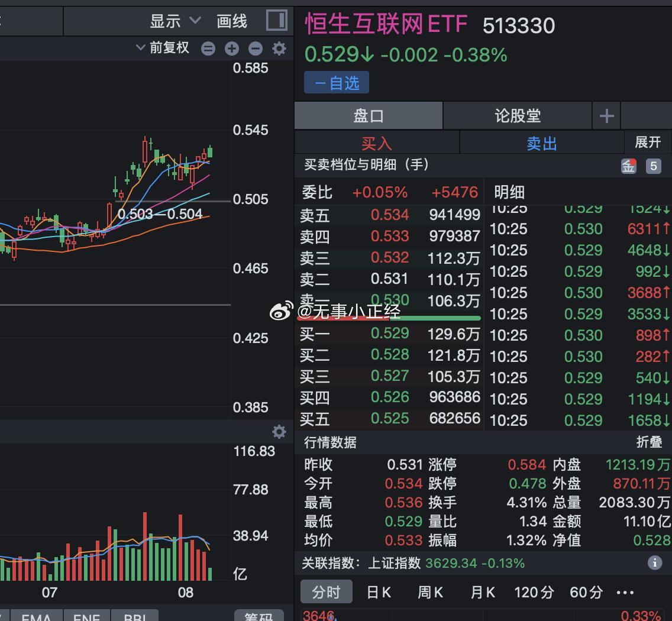Click the stock code 513330
Image resolution: width=672 pixels, height=621 pixels.
[519, 25]
